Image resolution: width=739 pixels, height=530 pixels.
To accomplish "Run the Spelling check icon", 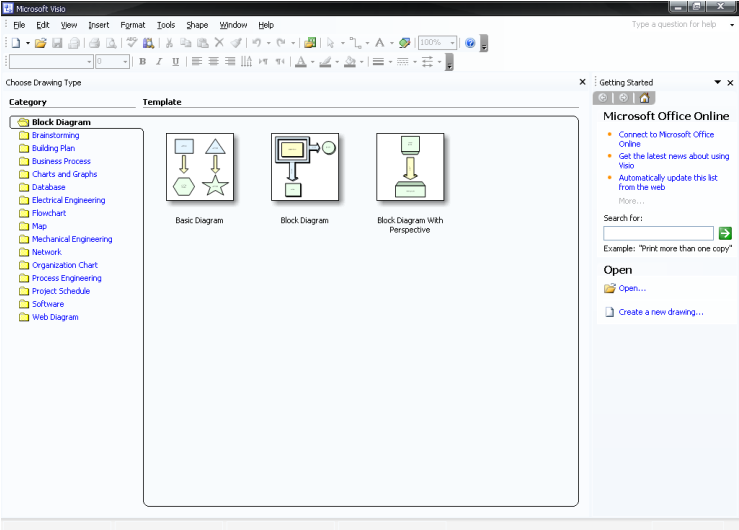I will pyautogui.click(x=132, y=43).
